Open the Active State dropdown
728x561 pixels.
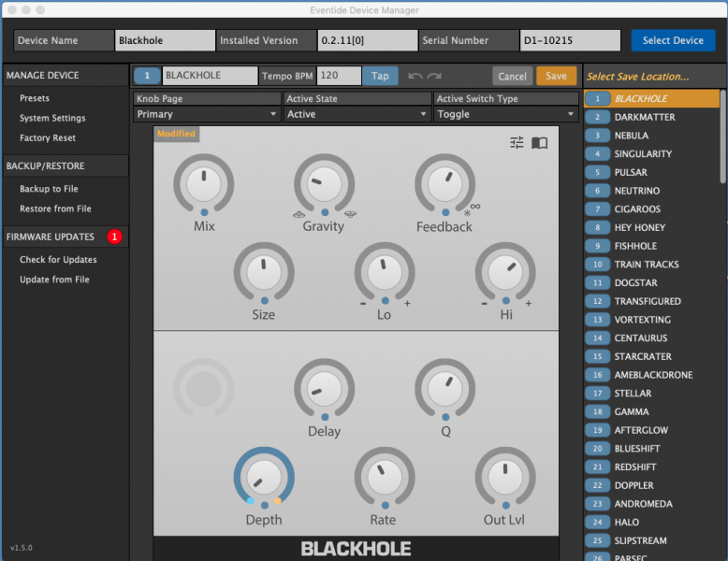point(357,114)
